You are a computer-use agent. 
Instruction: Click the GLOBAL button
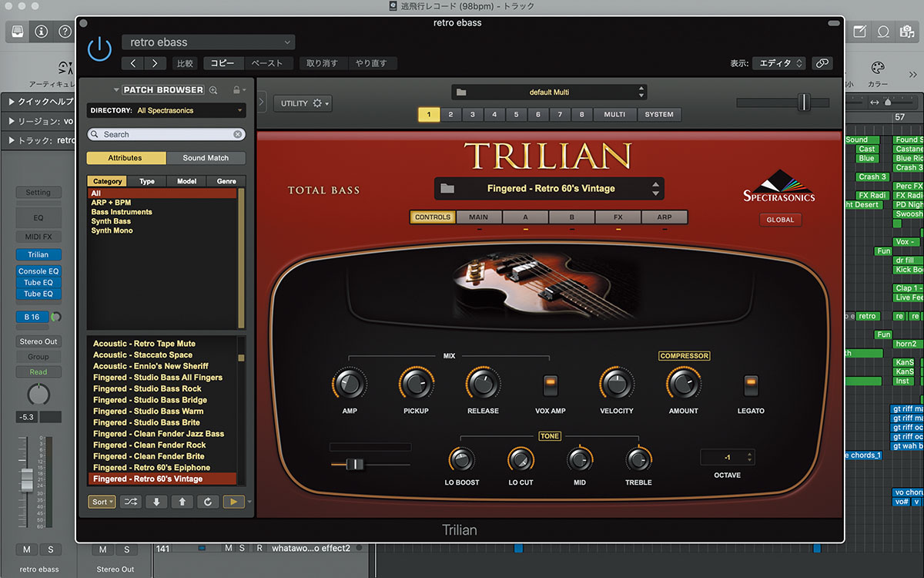click(x=781, y=220)
